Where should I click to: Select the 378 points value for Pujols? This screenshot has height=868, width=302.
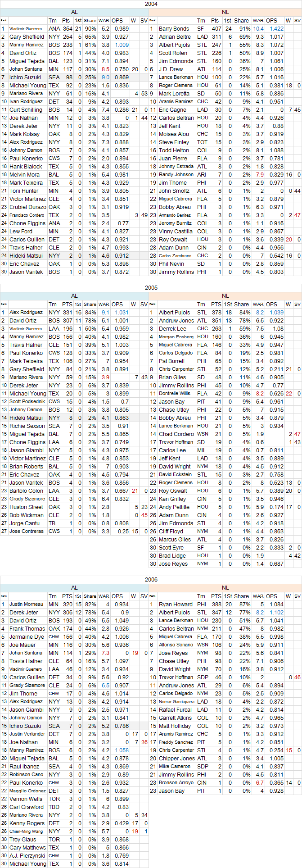click(216, 313)
